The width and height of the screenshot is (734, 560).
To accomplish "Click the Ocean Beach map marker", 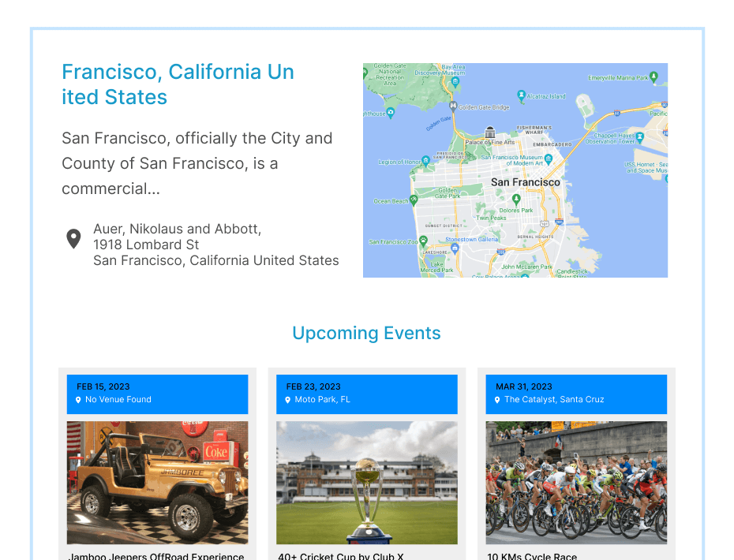I will 414,200.
